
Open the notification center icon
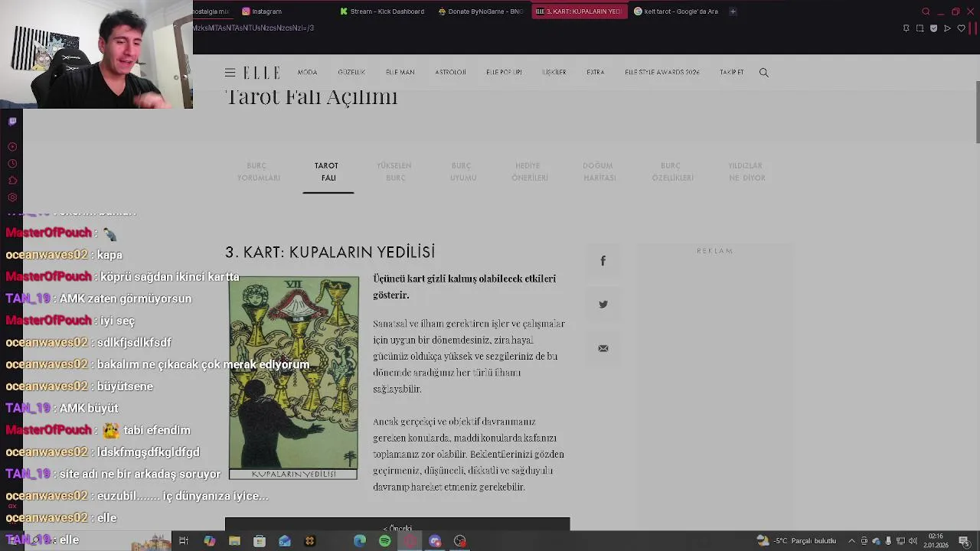click(964, 541)
